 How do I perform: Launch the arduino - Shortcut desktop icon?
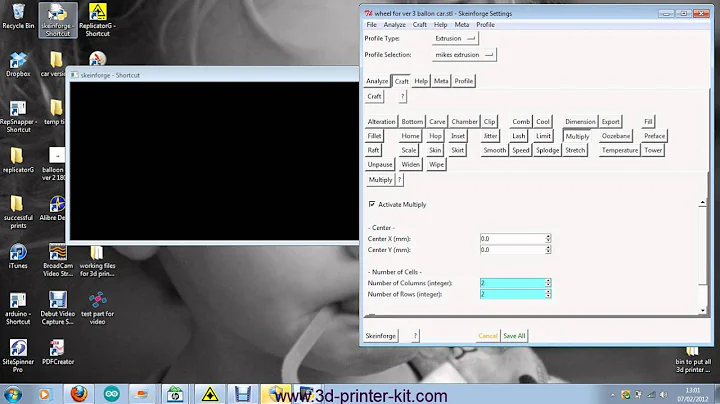coord(18,309)
